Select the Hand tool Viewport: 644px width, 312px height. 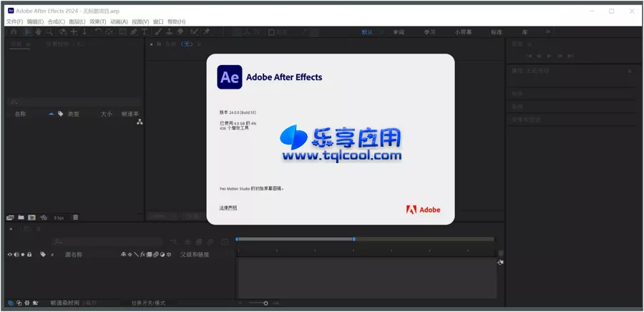click(38, 32)
